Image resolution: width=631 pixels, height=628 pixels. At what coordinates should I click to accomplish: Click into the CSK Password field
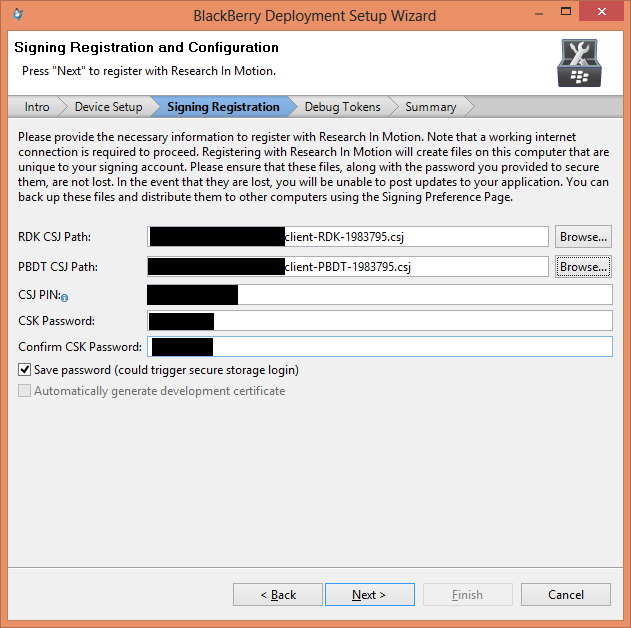click(x=379, y=321)
